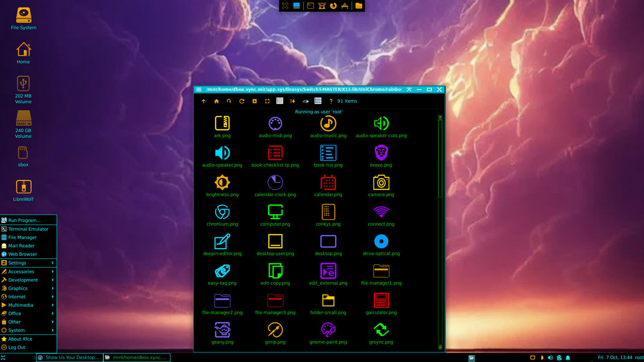The image size is (644, 362).
Task: Toggle hidden files with the eye icon
Action: (305, 101)
